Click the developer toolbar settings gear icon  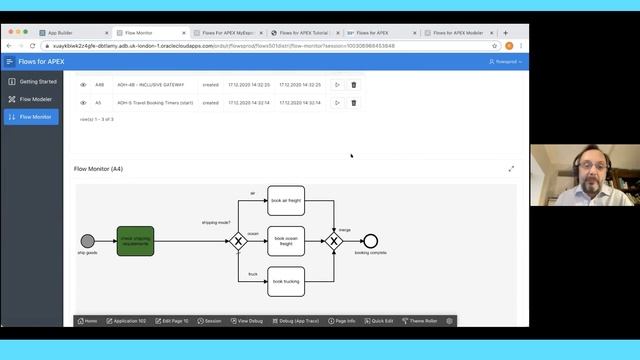[x=449, y=321]
